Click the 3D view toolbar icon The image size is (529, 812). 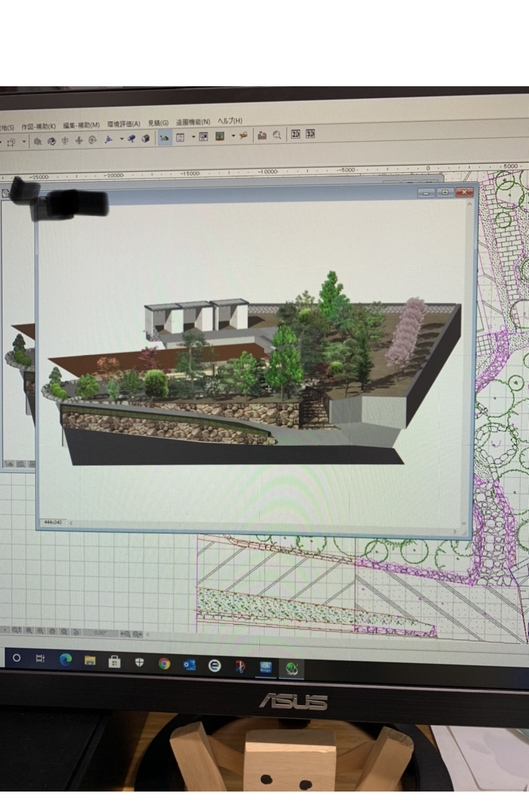point(310,134)
